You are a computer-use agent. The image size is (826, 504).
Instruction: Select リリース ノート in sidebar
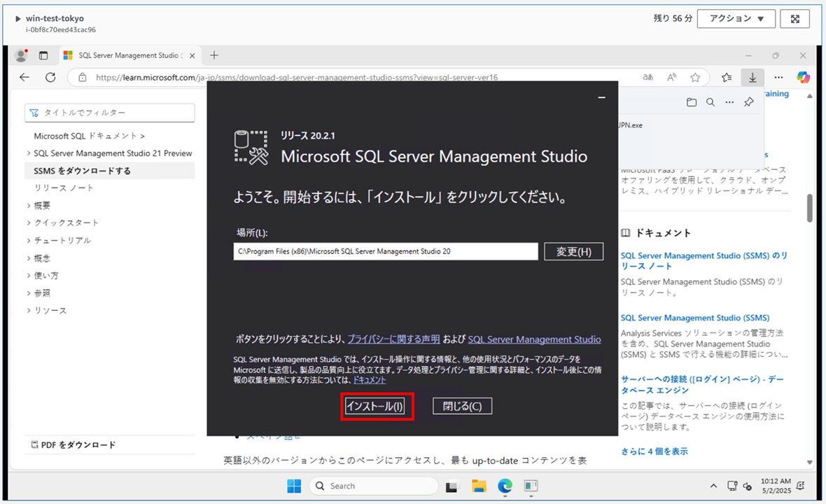click(x=64, y=188)
